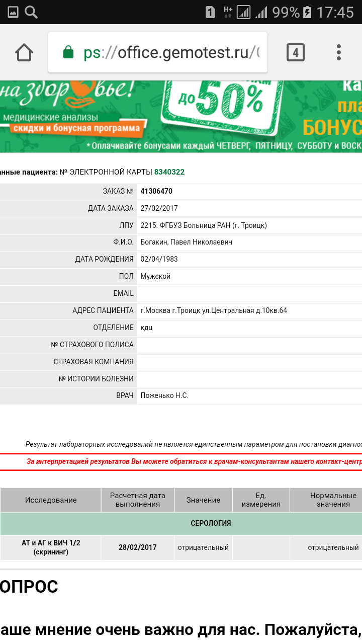Click electronic card number 8340322

[x=169, y=172]
